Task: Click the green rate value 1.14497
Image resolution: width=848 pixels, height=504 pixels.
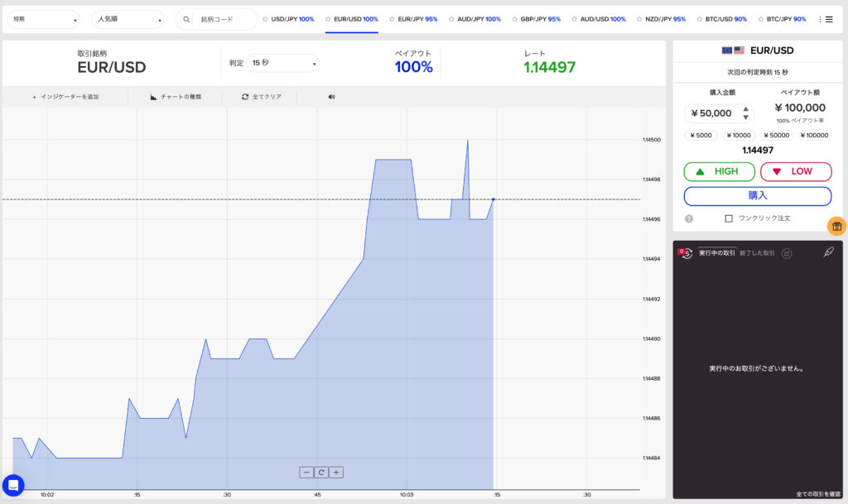Action: (x=550, y=68)
